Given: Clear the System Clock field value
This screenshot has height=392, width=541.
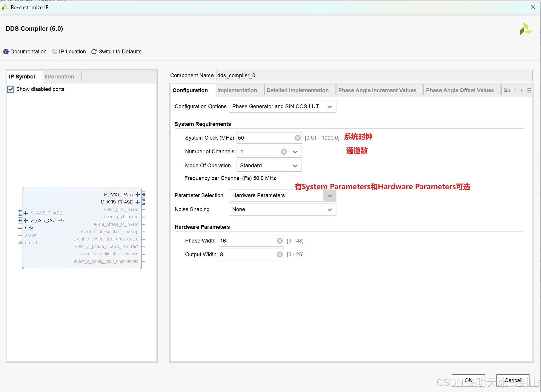Looking at the screenshot, I should pyautogui.click(x=298, y=138).
